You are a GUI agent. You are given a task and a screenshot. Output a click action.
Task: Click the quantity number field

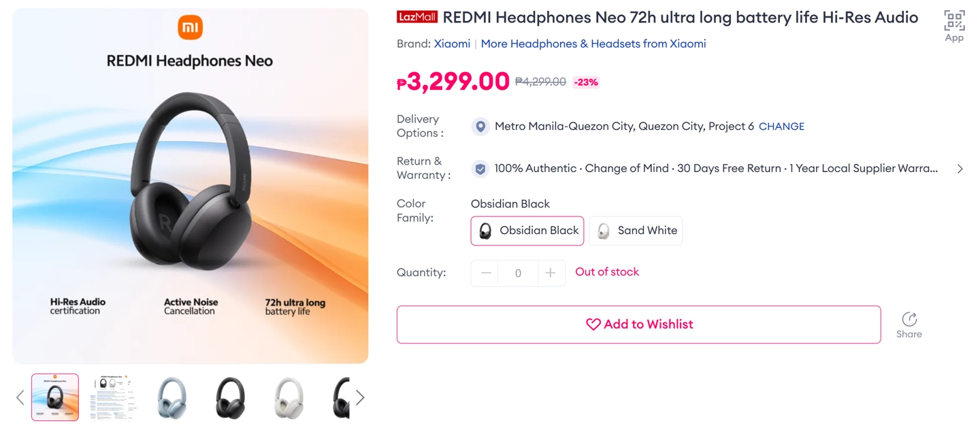pos(518,273)
